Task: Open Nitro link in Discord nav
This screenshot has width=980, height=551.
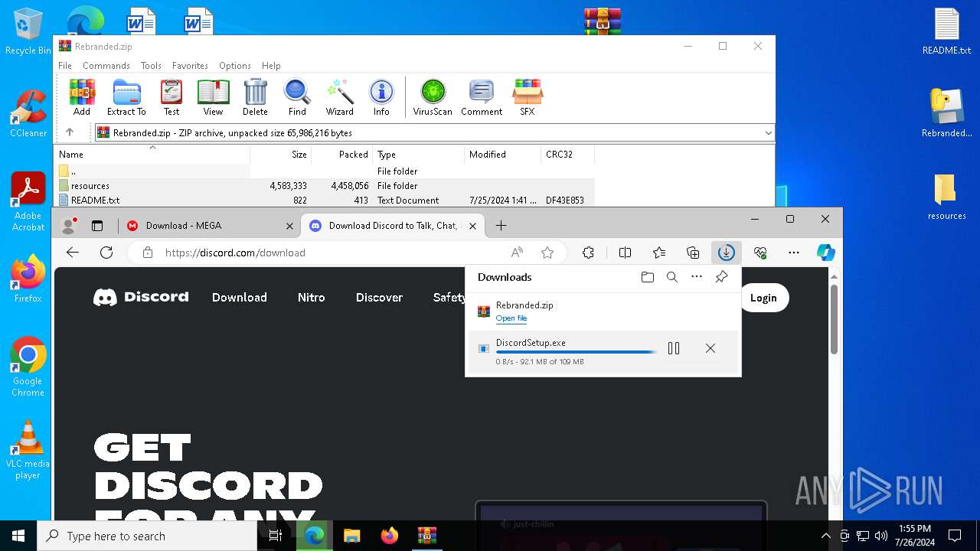Action: (312, 298)
